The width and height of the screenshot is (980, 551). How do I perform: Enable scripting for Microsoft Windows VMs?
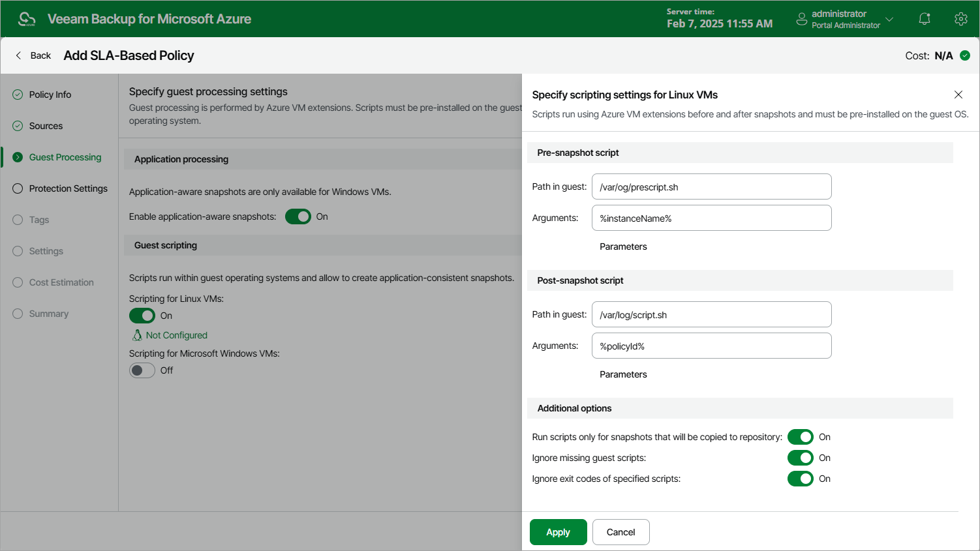pos(142,370)
